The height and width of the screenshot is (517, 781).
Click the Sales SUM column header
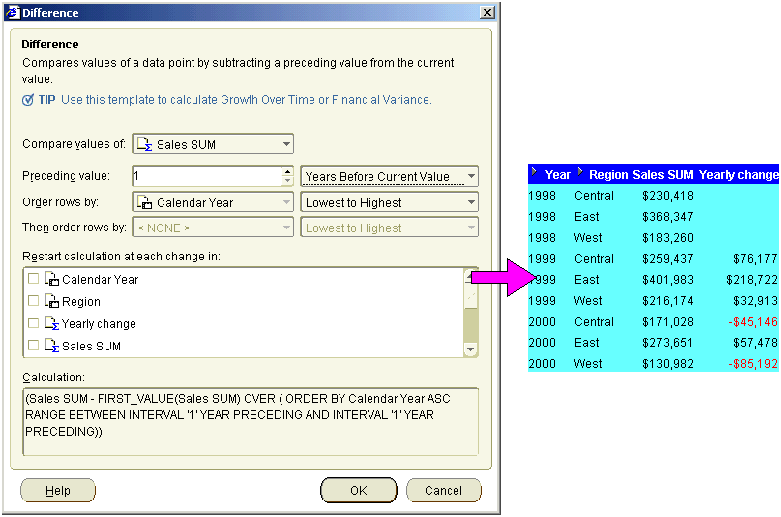(x=662, y=175)
